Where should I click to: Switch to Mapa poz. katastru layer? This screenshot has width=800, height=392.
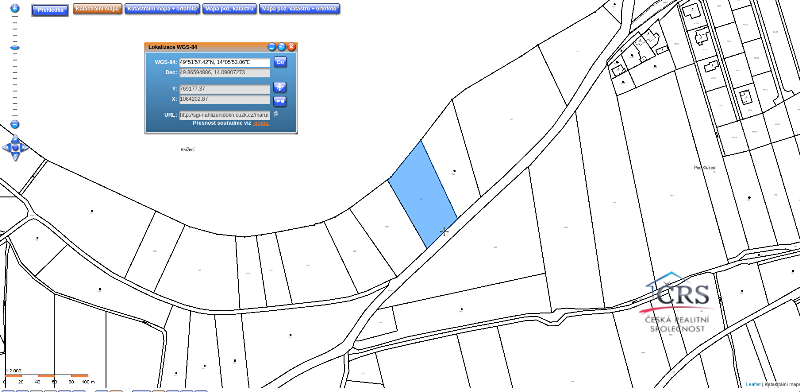click(x=230, y=9)
